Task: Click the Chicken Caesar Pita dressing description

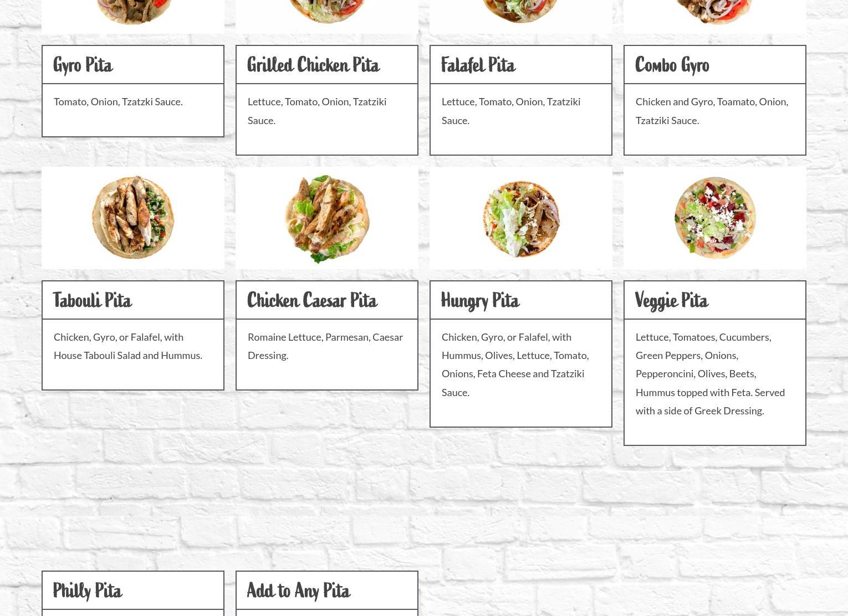Action: [x=325, y=346]
